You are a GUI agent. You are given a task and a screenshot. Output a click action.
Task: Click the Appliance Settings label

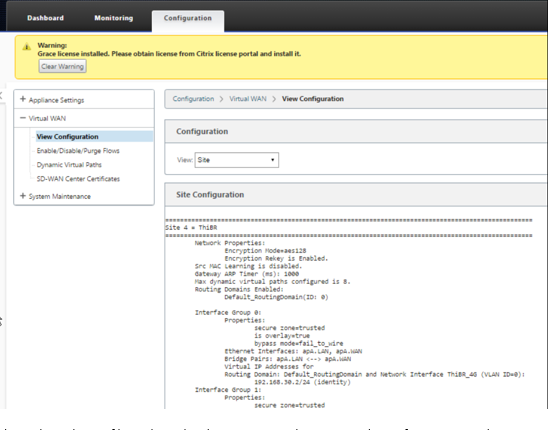click(x=56, y=100)
